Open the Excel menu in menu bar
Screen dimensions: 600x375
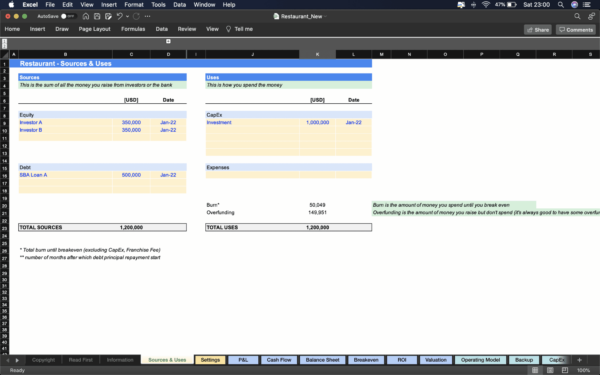click(30, 5)
